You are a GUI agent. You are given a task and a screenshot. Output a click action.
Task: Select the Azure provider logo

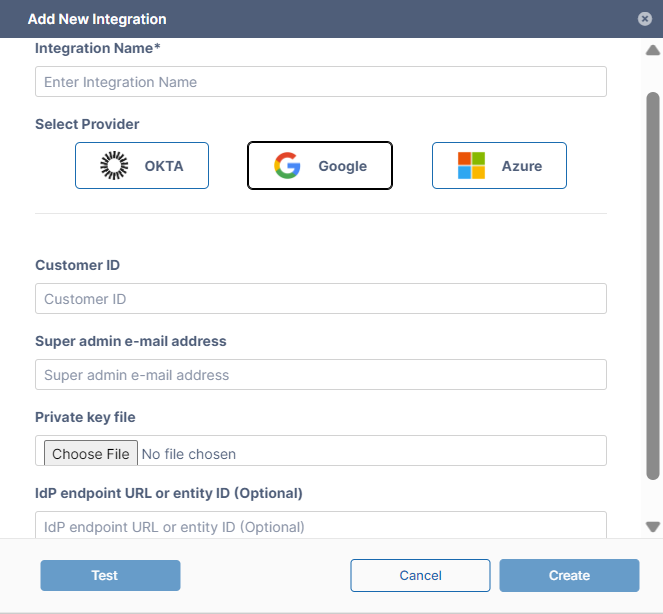tap(471, 166)
